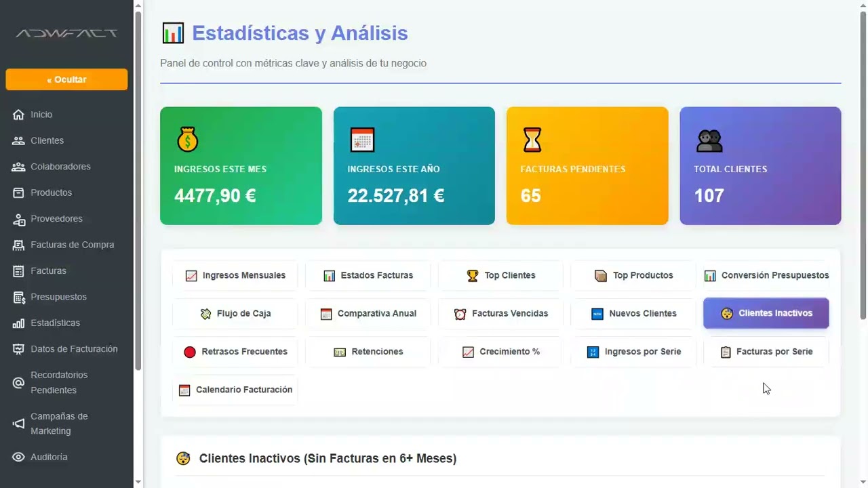Click the sleepy face icon in Clientes Inactivos heading
The width and height of the screenshot is (868, 488).
pyautogui.click(x=183, y=458)
